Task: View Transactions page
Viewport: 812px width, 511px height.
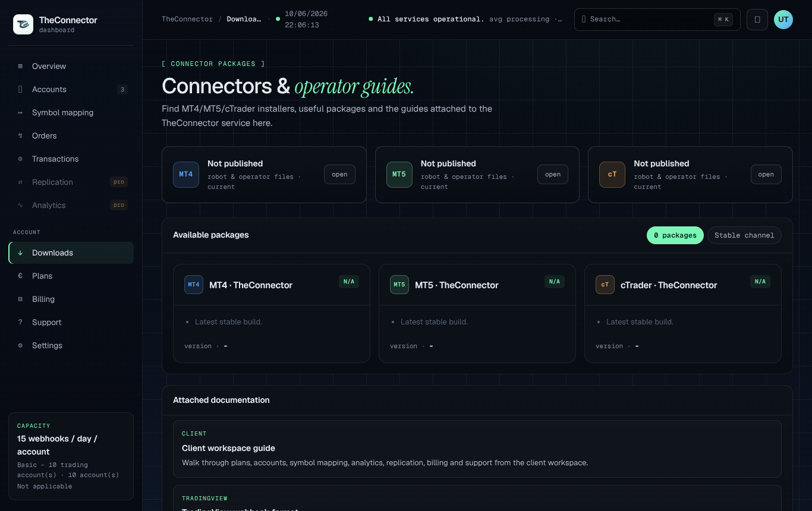Action: click(x=71, y=159)
